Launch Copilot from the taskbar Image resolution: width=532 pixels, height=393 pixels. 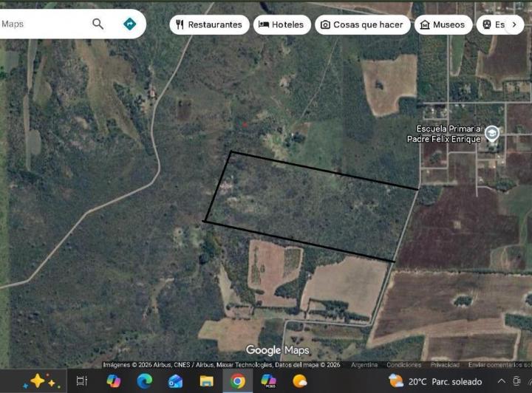click(113, 381)
